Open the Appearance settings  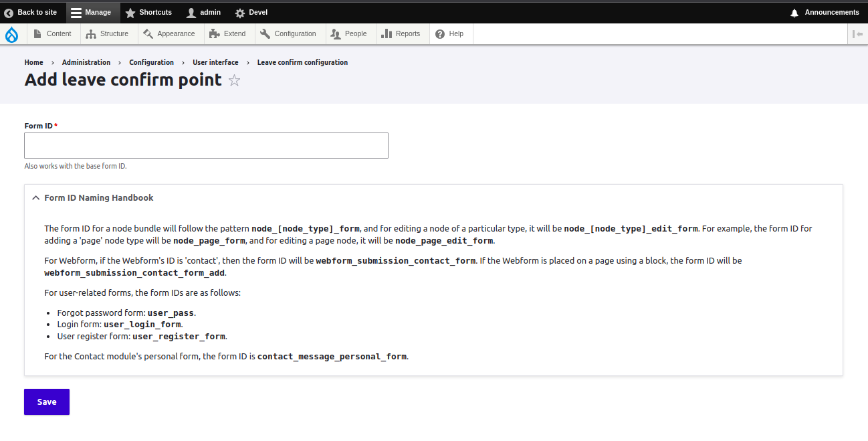(169, 33)
